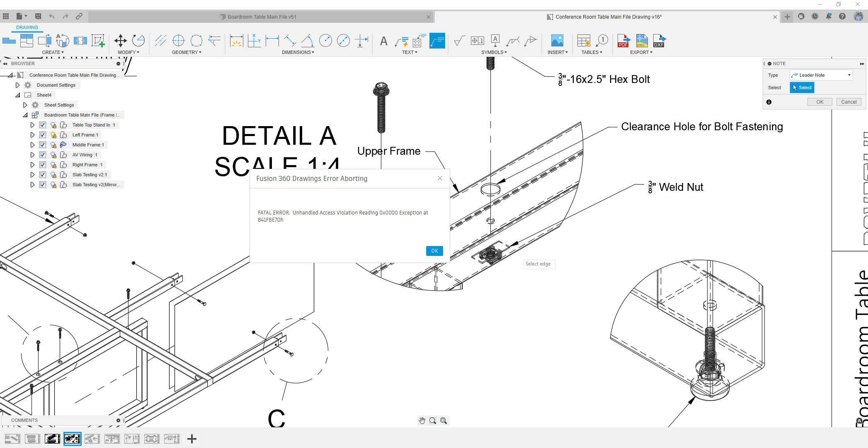Toggle checkbox for Slab Testing v2:1

42,175
